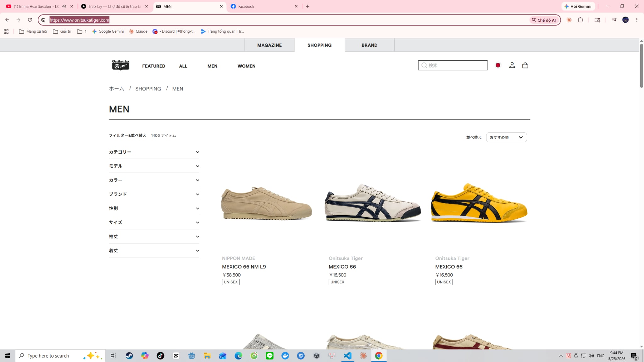Open the media control icon in toolbar
This screenshot has width=644, height=362.
coord(614,20)
